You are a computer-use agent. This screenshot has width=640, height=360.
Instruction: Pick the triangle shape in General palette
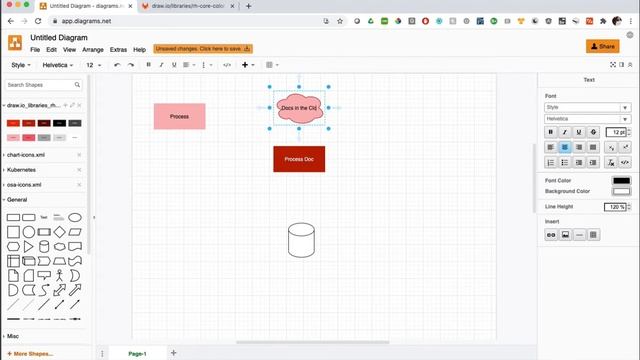click(x=29, y=247)
